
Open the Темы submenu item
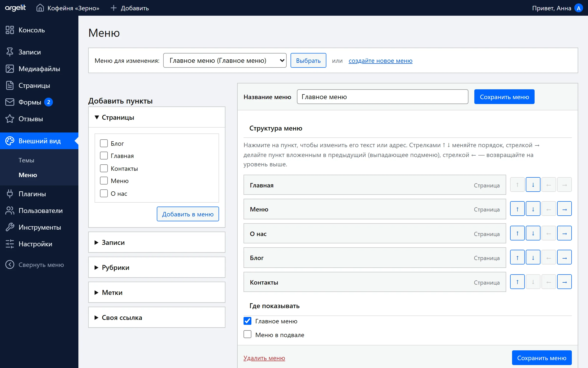pos(26,160)
